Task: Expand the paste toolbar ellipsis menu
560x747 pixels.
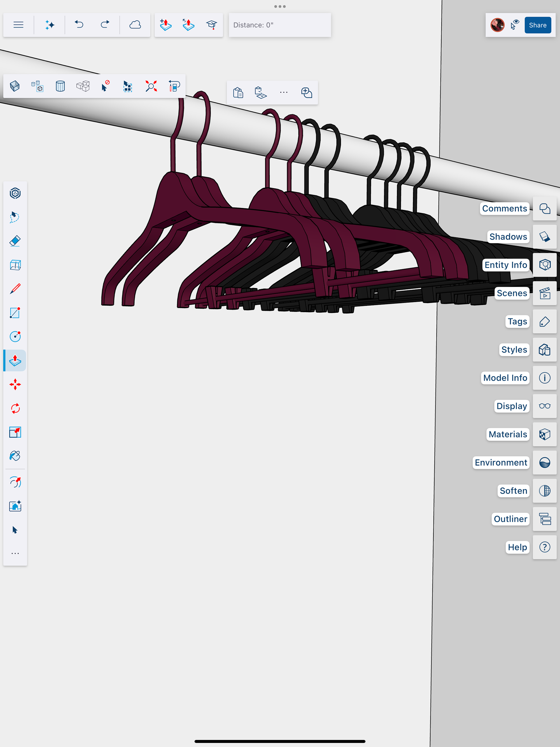Action: [283, 92]
